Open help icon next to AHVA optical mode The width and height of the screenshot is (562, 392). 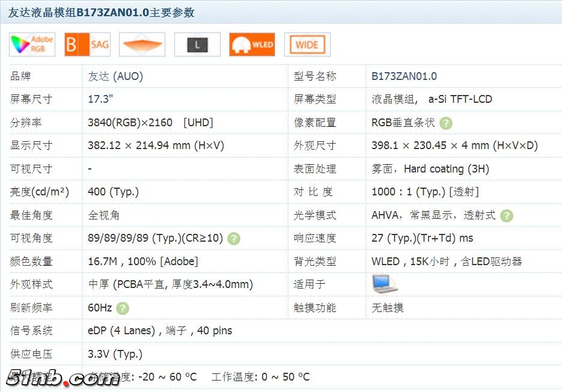(x=507, y=215)
